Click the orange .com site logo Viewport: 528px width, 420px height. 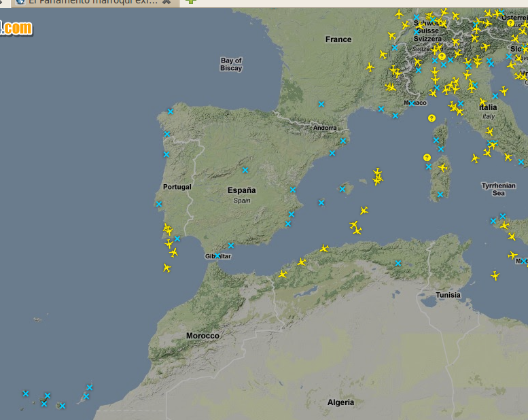pyautogui.click(x=16, y=28)
